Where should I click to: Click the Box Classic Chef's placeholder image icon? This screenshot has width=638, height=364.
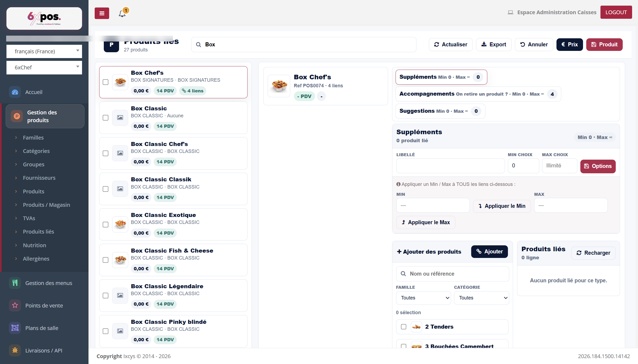(x=120, y=153)
